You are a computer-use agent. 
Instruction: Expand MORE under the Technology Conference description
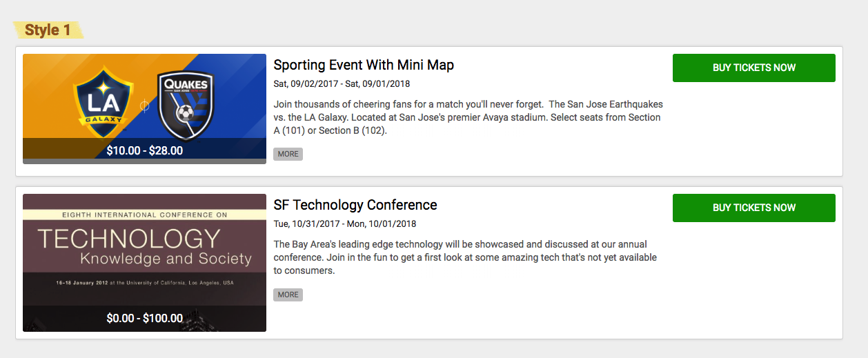pyautogui.click(x=288, y=295)
